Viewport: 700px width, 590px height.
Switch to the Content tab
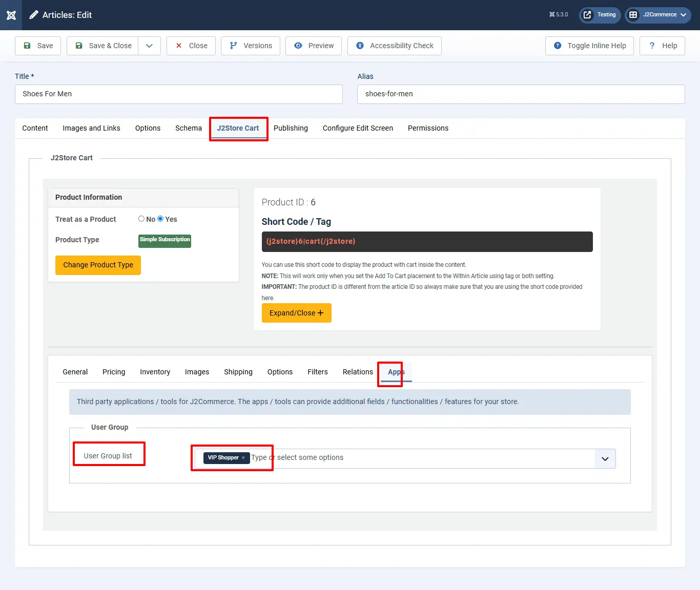click(35, 128)
